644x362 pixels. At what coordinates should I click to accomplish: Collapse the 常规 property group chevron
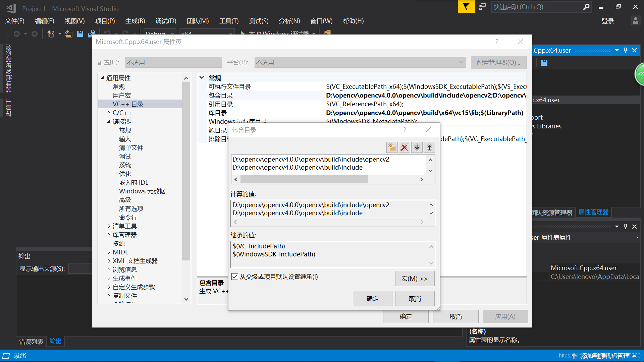pos(202,78)
